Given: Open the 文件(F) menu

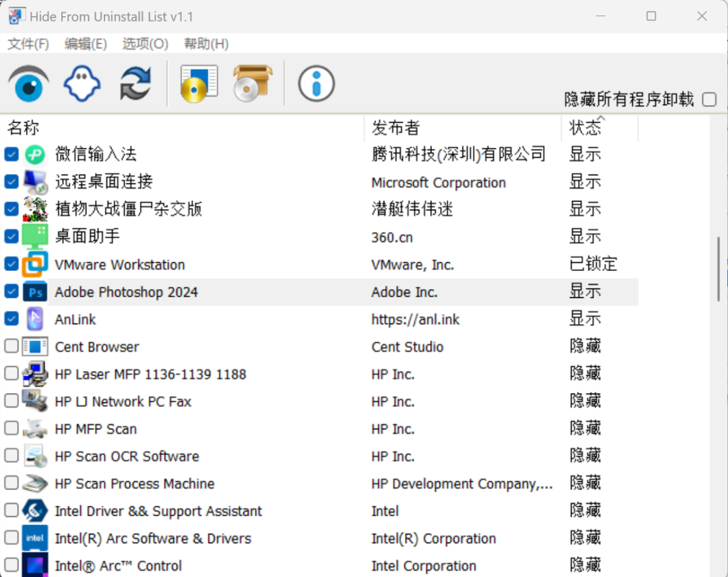Looking at the screenshot, I should tap(28, 44).
